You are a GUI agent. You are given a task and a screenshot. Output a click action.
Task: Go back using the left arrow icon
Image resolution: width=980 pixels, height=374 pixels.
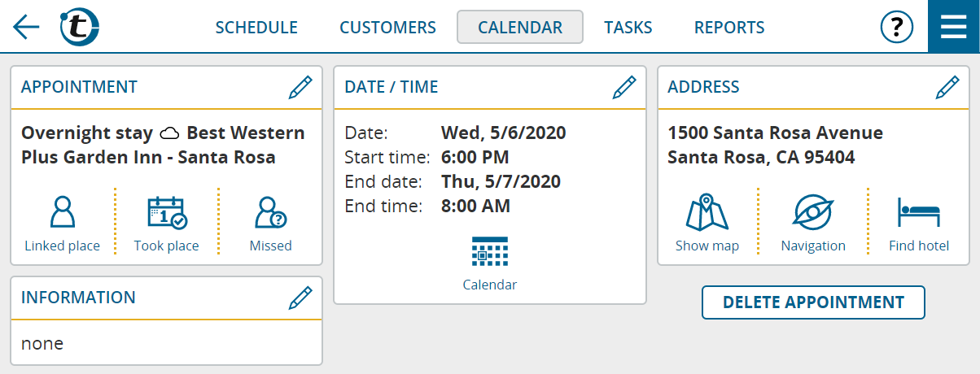click(26, 27)
